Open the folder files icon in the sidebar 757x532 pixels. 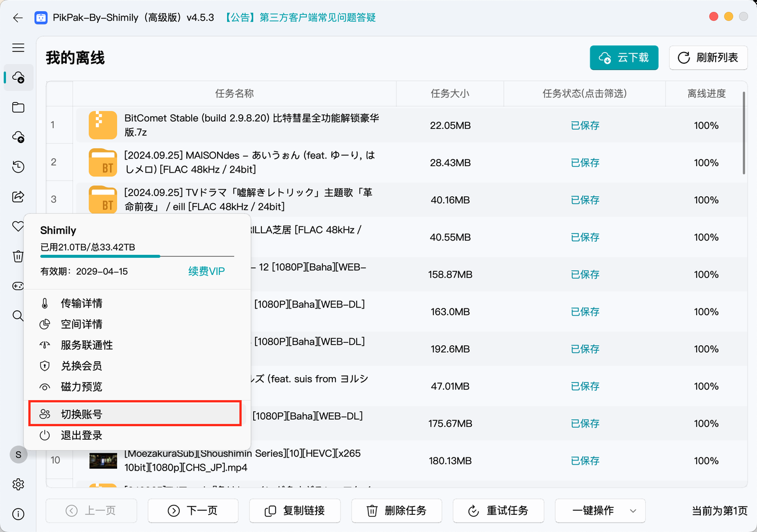18,108
